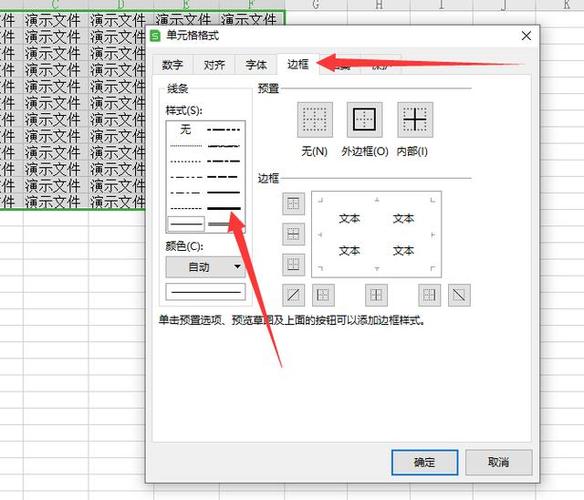Click the 线条 group label

[178, 89]
